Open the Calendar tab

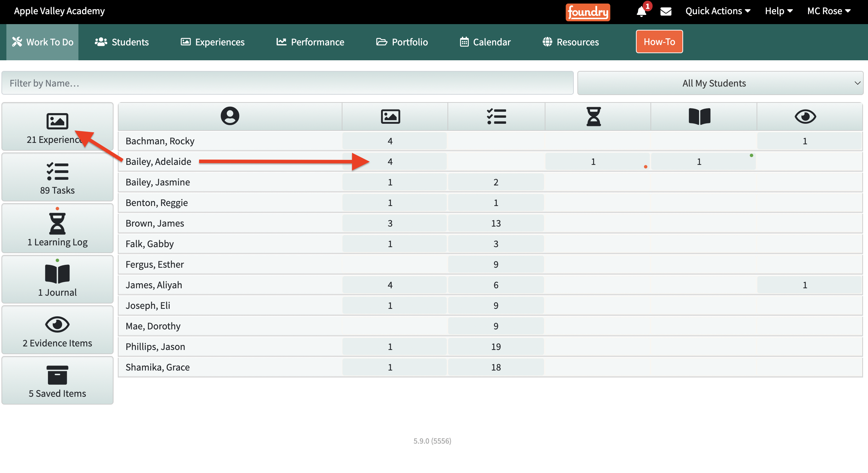[485, 42]
